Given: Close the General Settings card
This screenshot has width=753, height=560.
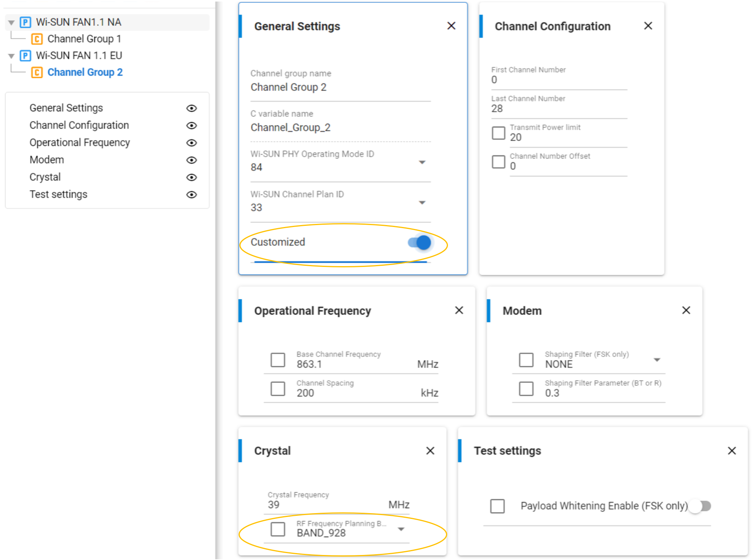Looking at the screenshot, I should [451, 26].
